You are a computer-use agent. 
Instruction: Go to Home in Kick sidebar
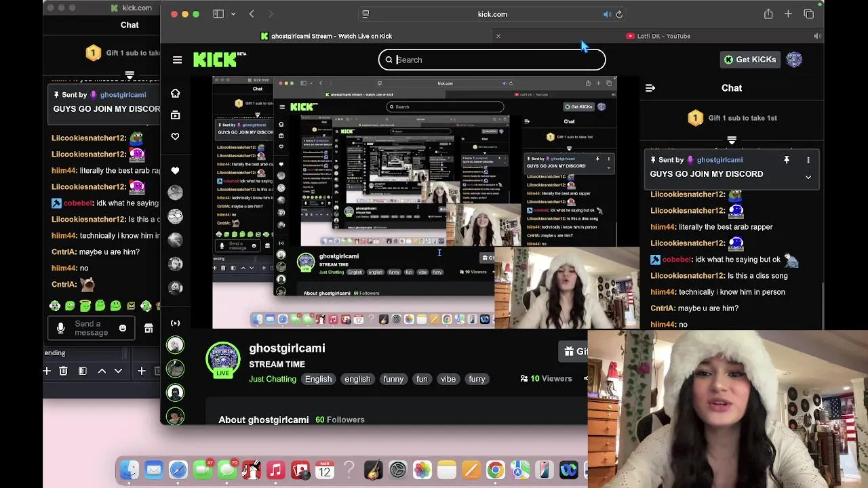click(175, 94)
